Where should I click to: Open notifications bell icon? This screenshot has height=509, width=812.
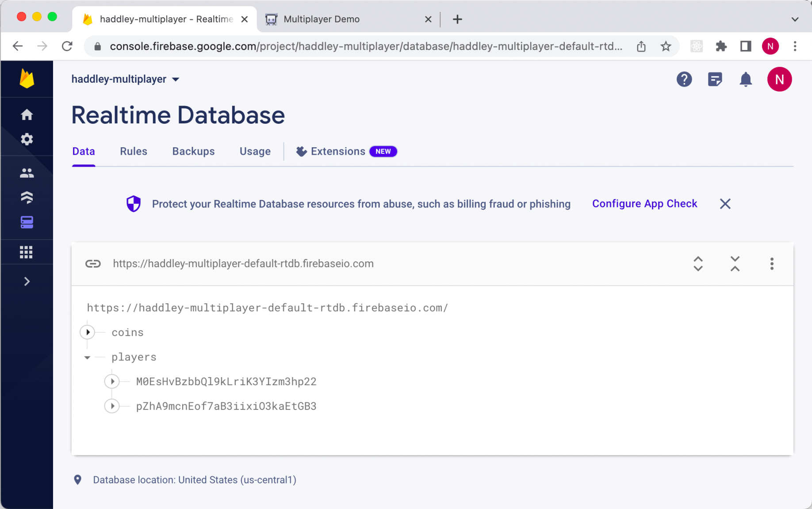(x=746, y=80)
